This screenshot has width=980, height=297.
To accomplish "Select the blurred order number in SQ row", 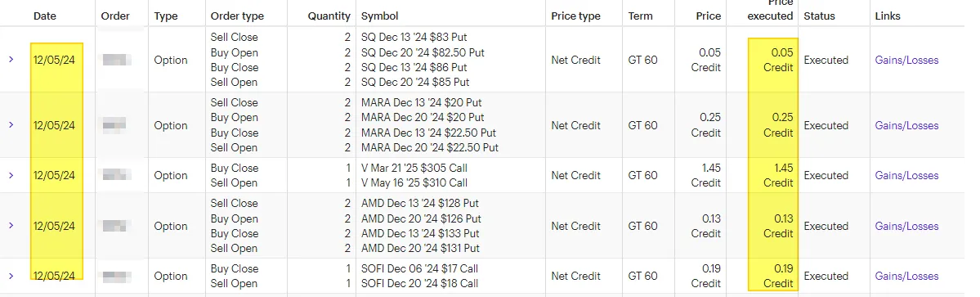I will [117, 60].
